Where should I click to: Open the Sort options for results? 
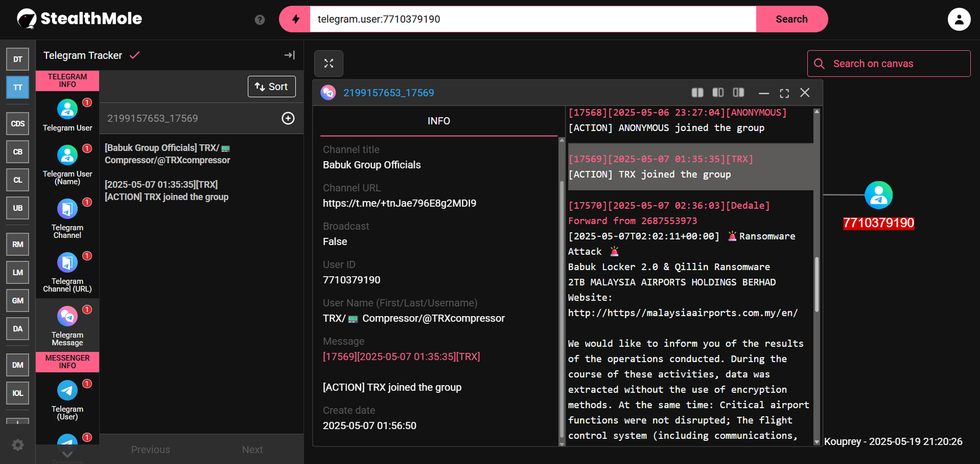tap(271, 86)
